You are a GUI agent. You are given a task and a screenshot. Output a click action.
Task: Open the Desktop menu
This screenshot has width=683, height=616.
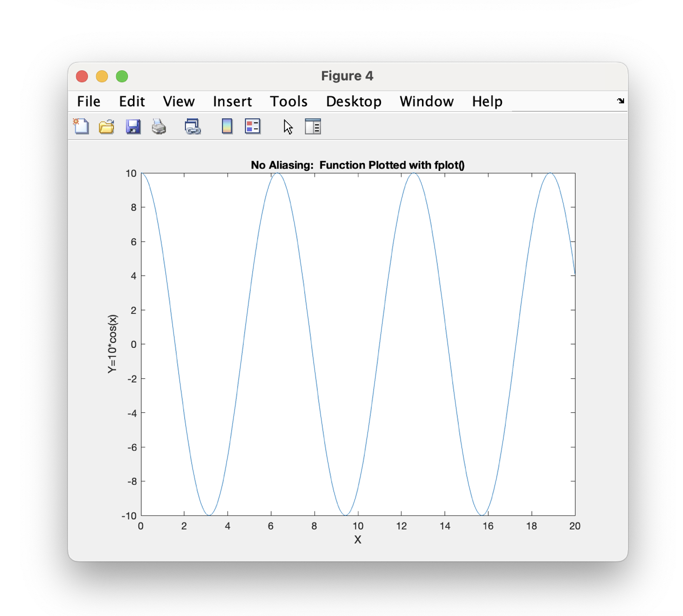(x=353, y=101)
